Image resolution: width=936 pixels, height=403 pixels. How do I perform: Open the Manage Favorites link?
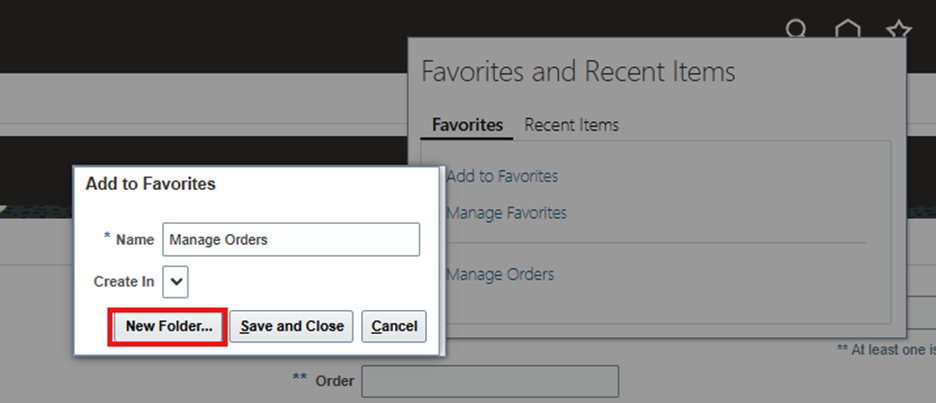point(506,213)
